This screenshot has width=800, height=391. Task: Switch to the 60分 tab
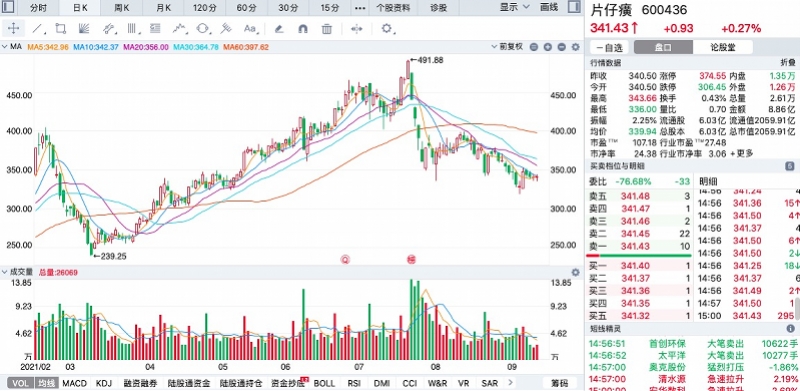pos(247,8)
